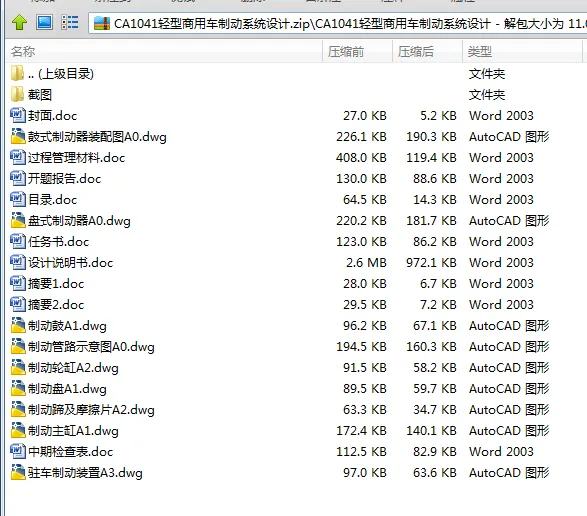Image resolution: width=587 pixels, height=516 pixels.
Task: Click file name 开题报告.doc
Action: pos(64,179)
